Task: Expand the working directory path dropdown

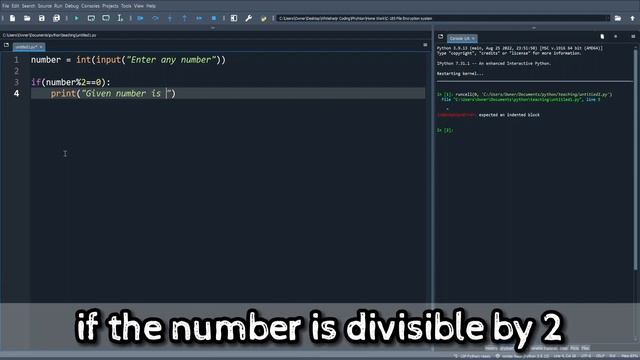Action: tap(607, 18)
